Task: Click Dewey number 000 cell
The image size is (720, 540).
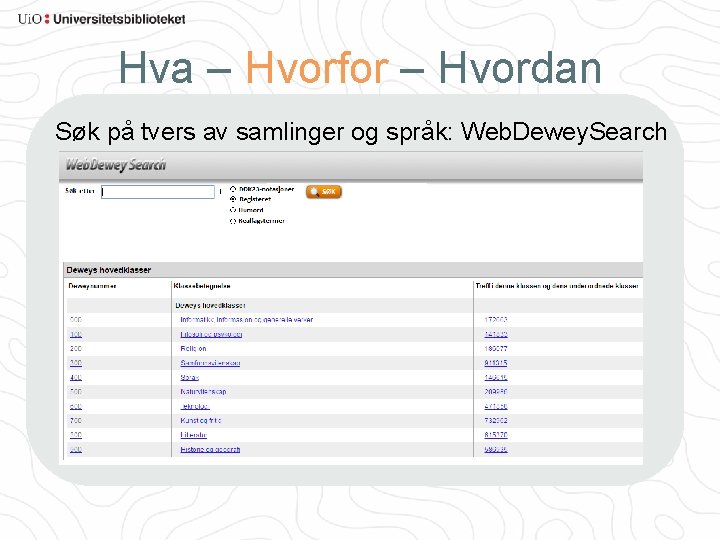Action: (76, 320)
